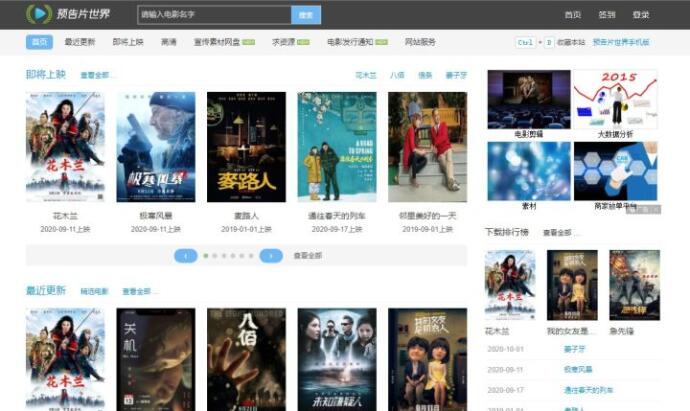Viewport: 690px width, 411px height.
Task: Click the 八佰 tag link above posters
Action: (x=397, y=75)
